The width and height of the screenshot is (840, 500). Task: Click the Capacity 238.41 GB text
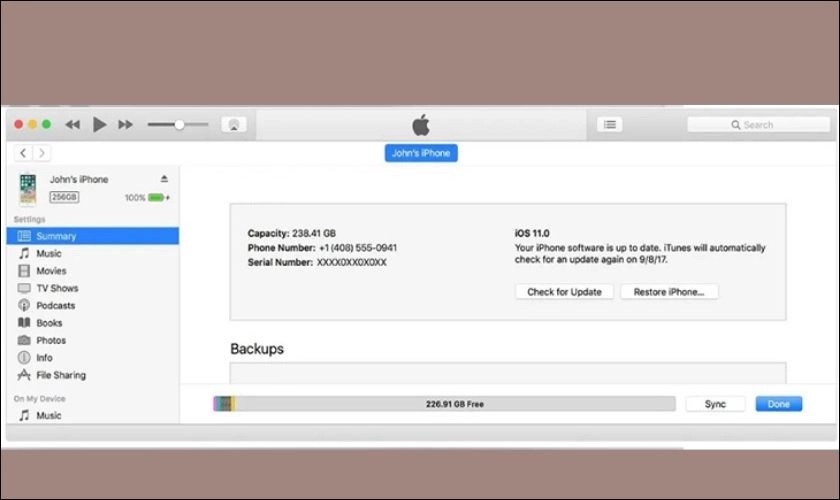[x=291, y=233]
